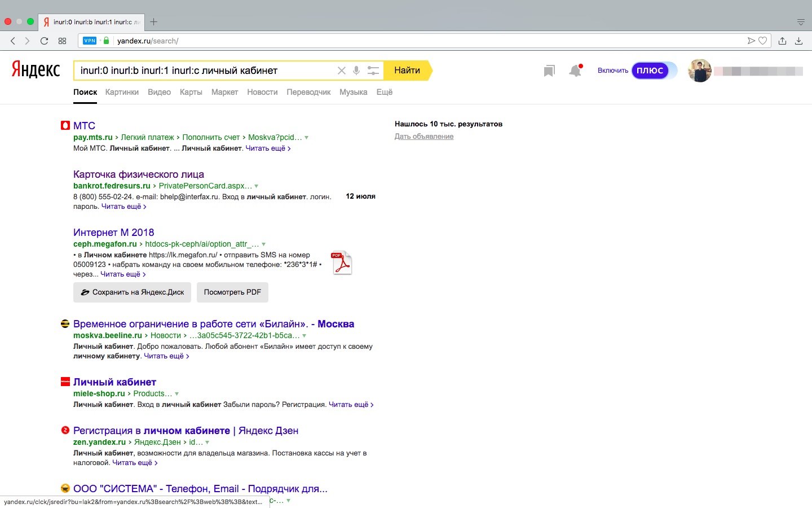Switch to the Переводчик tab
The height and width of the screenshot is (508, 812).
click(308, 92)
